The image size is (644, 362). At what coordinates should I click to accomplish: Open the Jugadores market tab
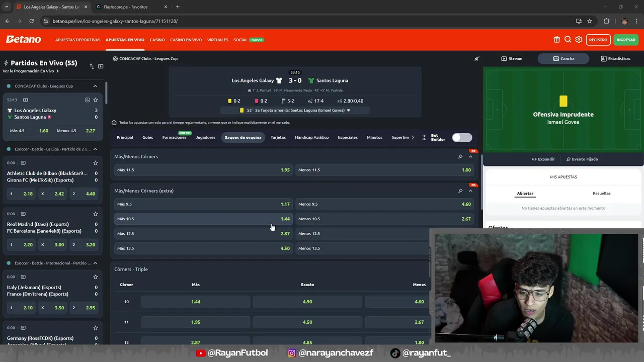pos(205,137)
